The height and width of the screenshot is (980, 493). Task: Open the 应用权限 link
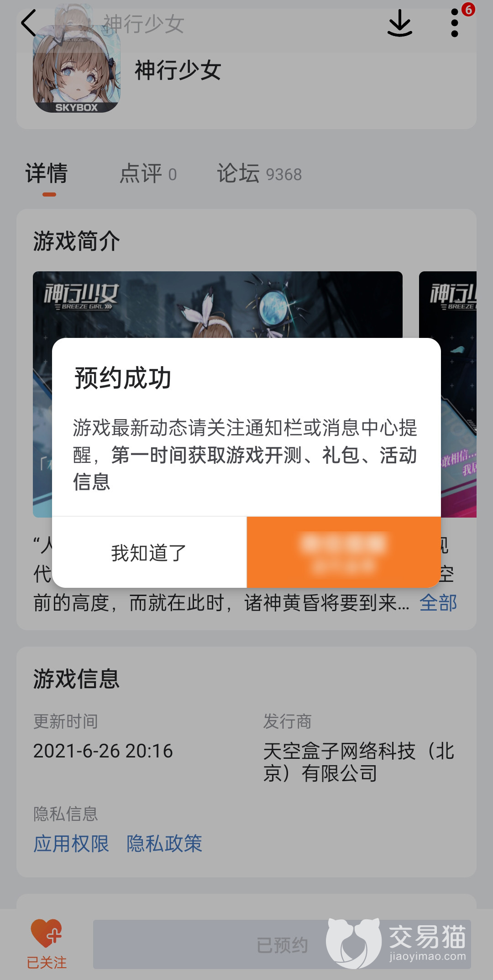[71, 843]
